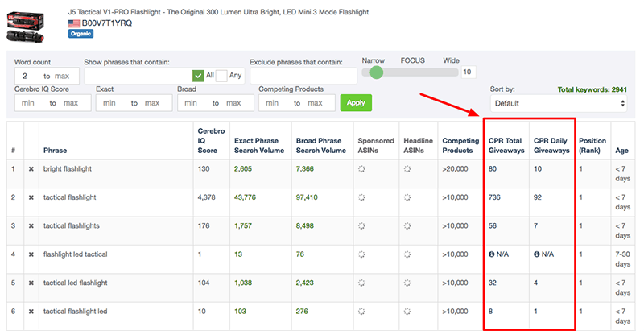Click X icon for 'flashlight led tactical'
This screenshot has height=331, width=644.
[x=31, y=255]
